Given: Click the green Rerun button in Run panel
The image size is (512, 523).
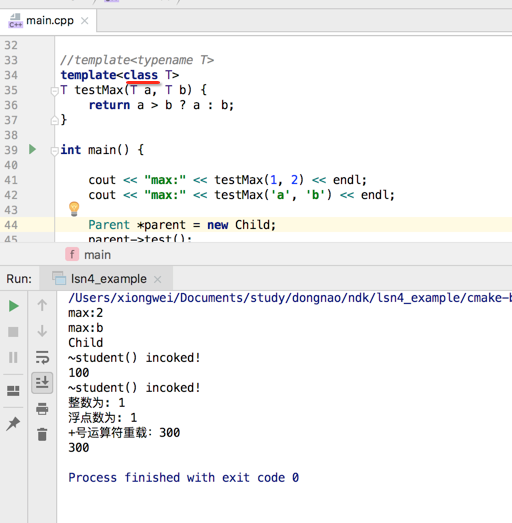Looking at the screenshot, I should coord(13,306).
